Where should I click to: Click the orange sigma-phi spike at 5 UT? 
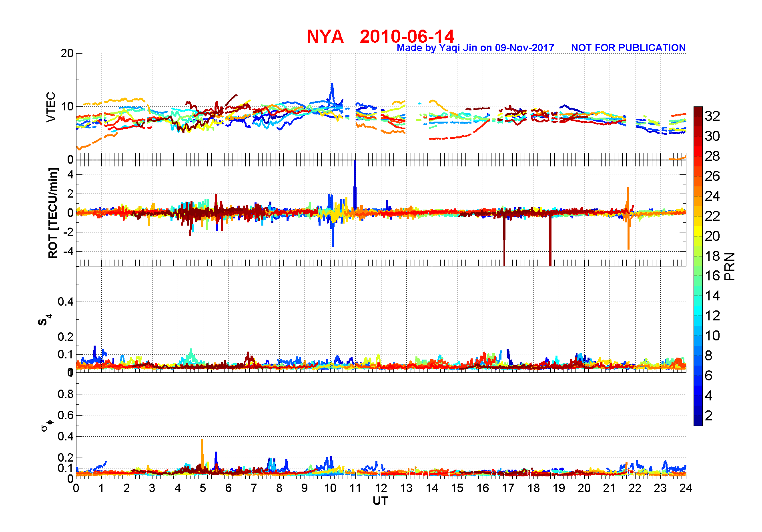(202, 454)
